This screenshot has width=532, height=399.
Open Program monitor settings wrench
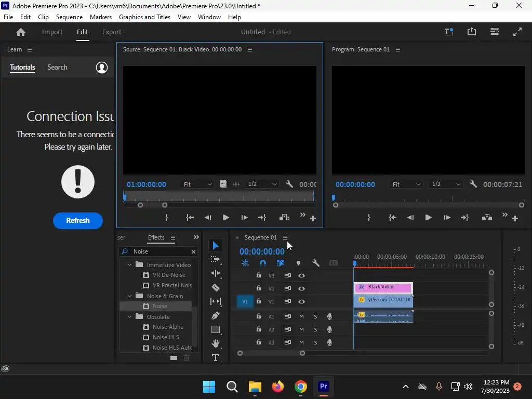(473, 184)
